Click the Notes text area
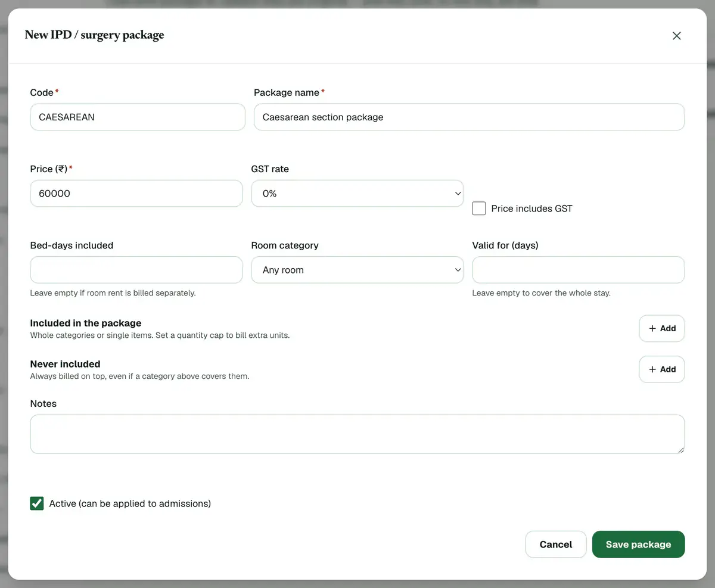The width and height of the screenshot is (715, 588). [357, 434]
